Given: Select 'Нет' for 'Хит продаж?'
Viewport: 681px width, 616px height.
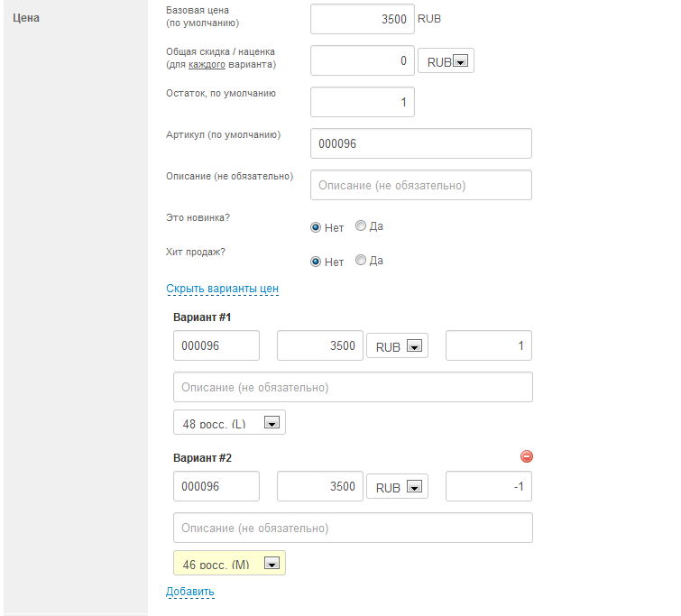Looking at the screenshot, I should (316, 262).
